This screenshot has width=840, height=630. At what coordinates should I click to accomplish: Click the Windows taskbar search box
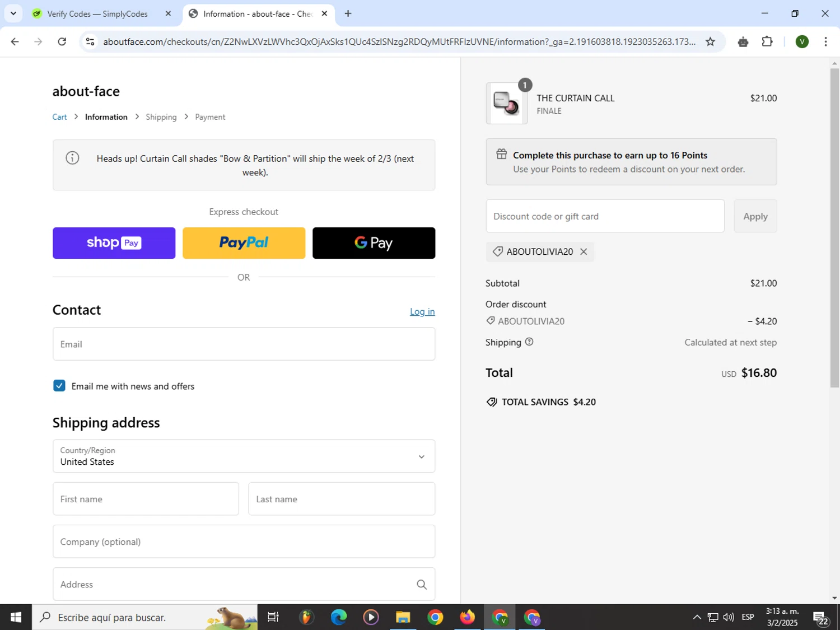pos(144,617)
